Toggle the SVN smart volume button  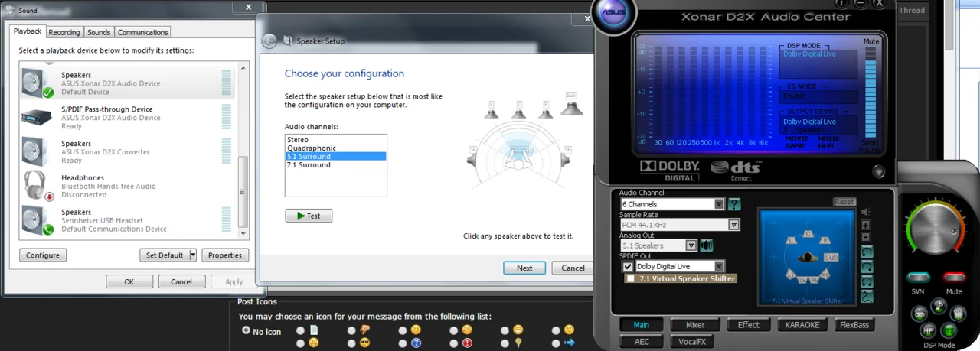[918, 278]
